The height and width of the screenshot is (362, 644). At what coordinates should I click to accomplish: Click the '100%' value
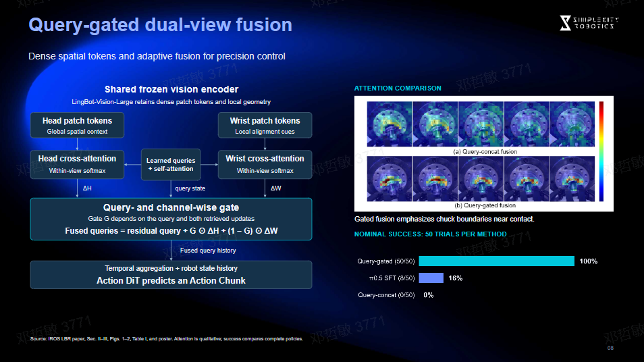(588, 261)
